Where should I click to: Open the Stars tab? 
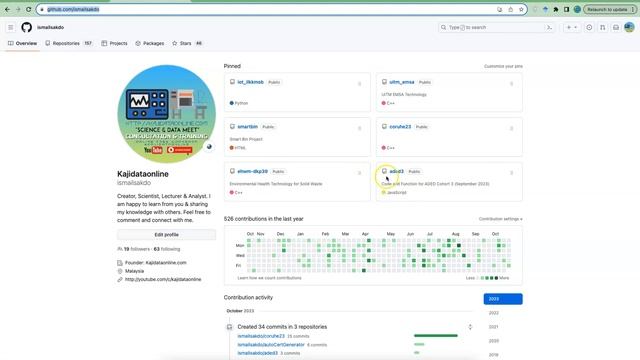tap(187, 43)
